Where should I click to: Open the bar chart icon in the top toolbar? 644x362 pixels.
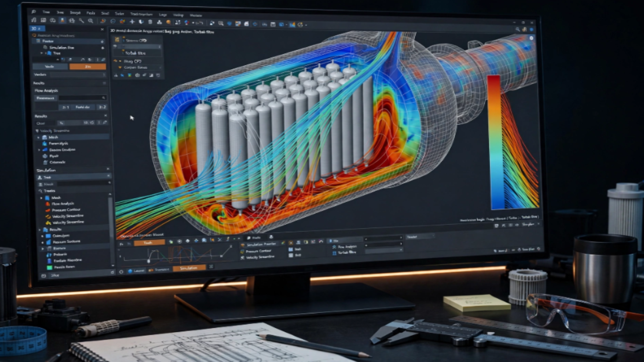click(x=292, y=24)
